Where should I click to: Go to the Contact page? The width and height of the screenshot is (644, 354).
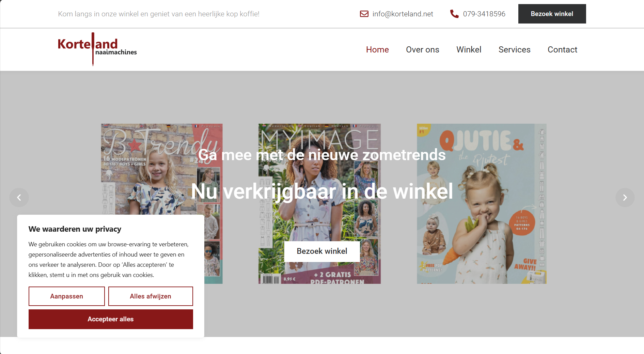(562, 50)
